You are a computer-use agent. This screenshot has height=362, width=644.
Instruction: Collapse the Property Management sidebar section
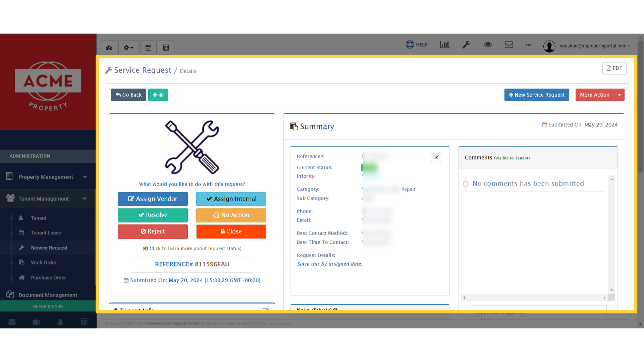(x=84, y=177)
